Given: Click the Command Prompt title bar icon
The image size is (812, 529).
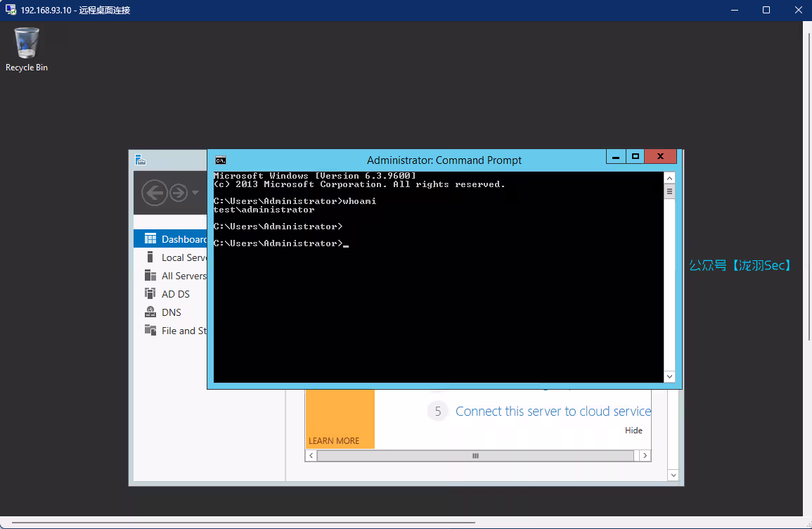Looking at the screenshot, I should (x=220, y=160).
